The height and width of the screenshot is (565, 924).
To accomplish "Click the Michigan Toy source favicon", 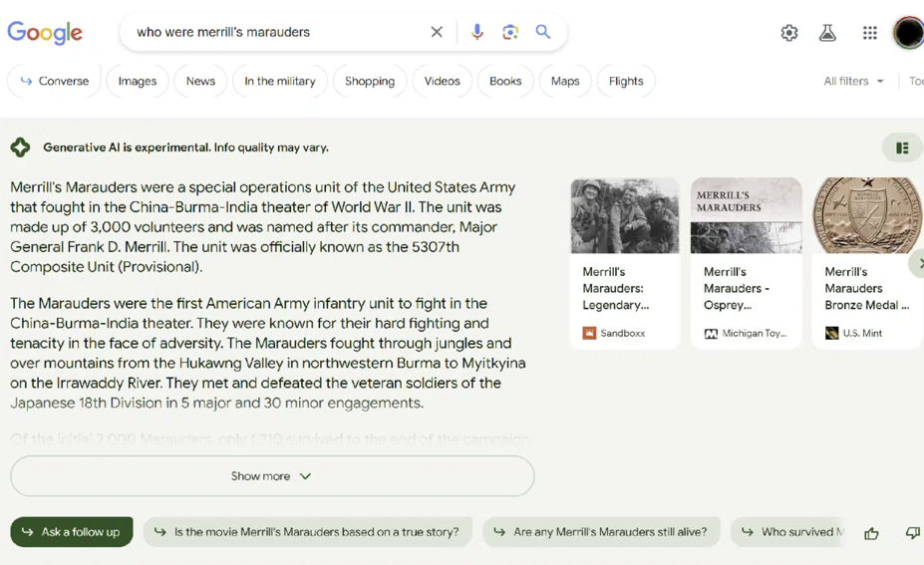I will coord(711,334).
